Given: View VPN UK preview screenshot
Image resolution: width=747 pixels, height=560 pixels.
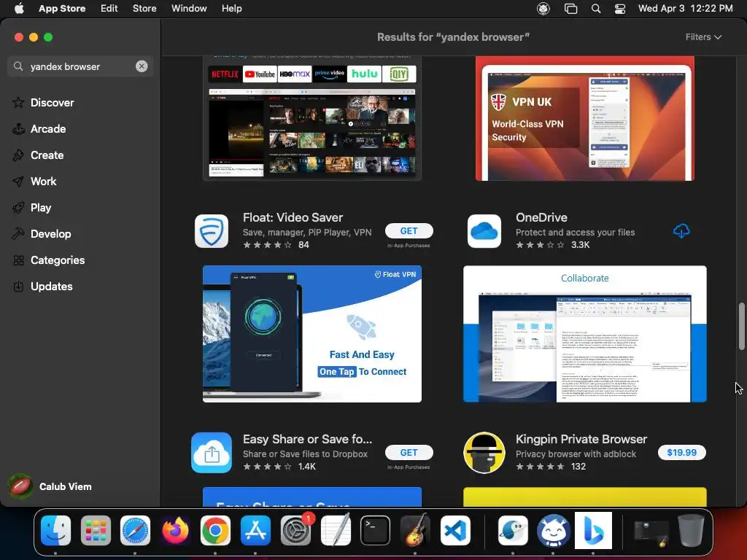Looking at the screenshot, I should 584,119.
